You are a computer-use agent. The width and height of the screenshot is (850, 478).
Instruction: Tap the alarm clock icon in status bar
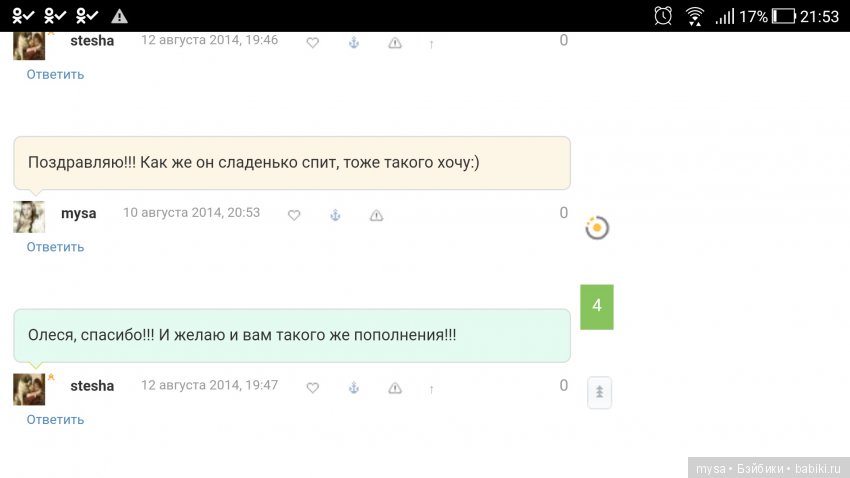click(663, 16)
